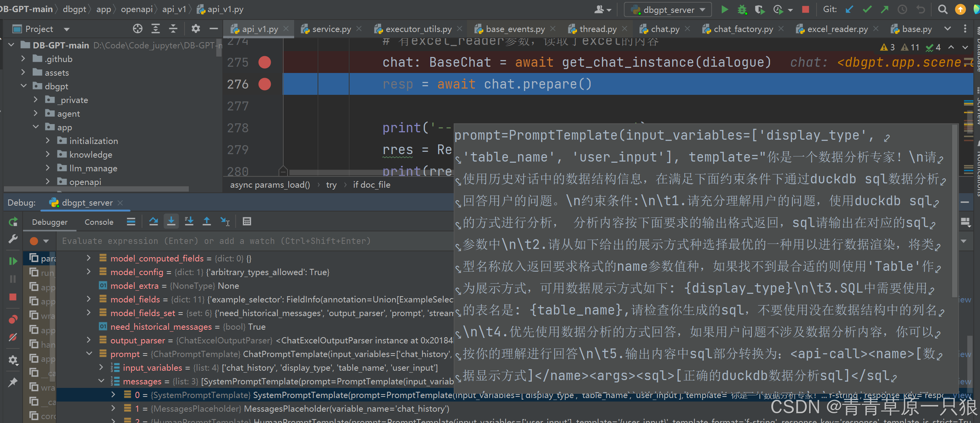Select the Debugger tab in debug panel
Viewport: 980px width, 423px height.
pos(49,222)
